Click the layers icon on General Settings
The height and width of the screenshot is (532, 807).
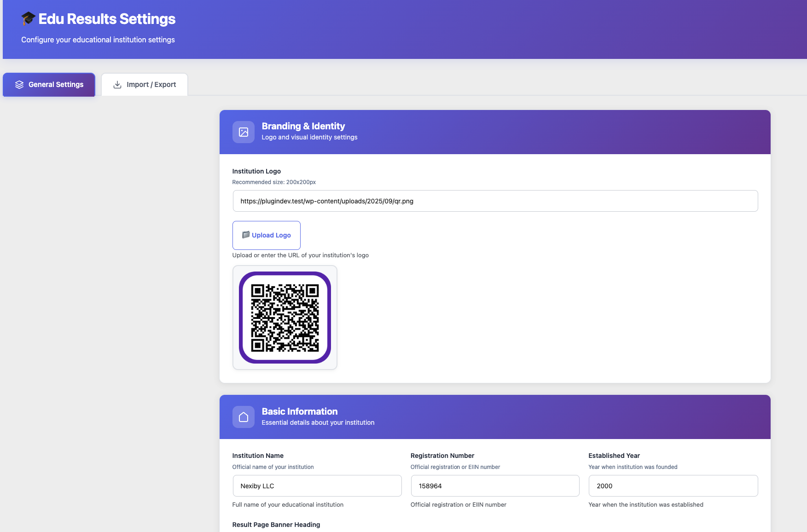point(19,85)
